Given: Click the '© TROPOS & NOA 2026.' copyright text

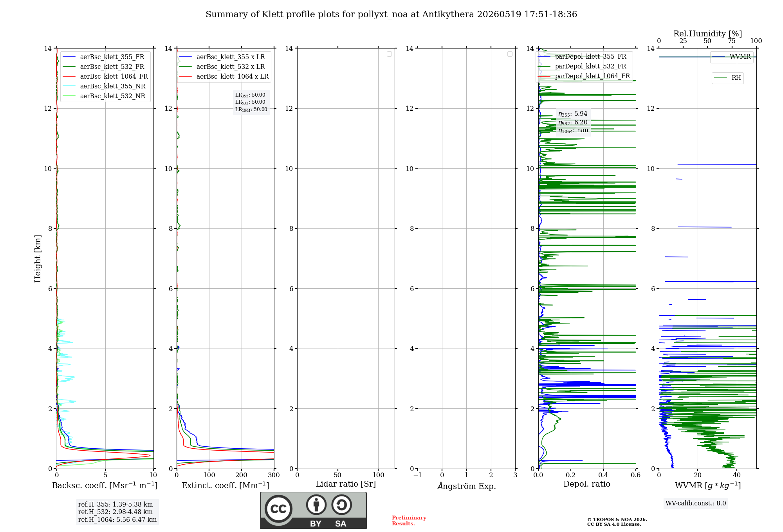Looking at the screenshot, I should [x=617, y=520].
